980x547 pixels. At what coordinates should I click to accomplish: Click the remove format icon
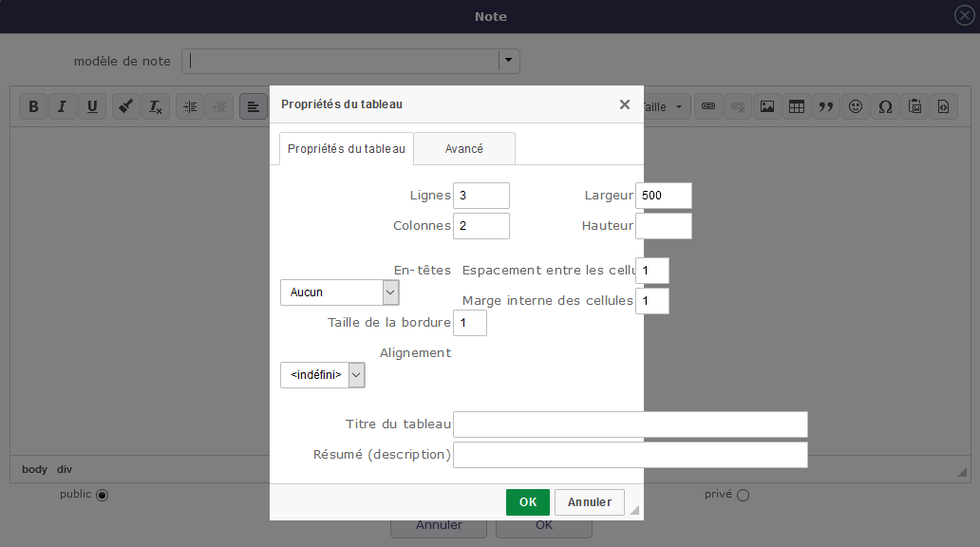click(156, 106)
